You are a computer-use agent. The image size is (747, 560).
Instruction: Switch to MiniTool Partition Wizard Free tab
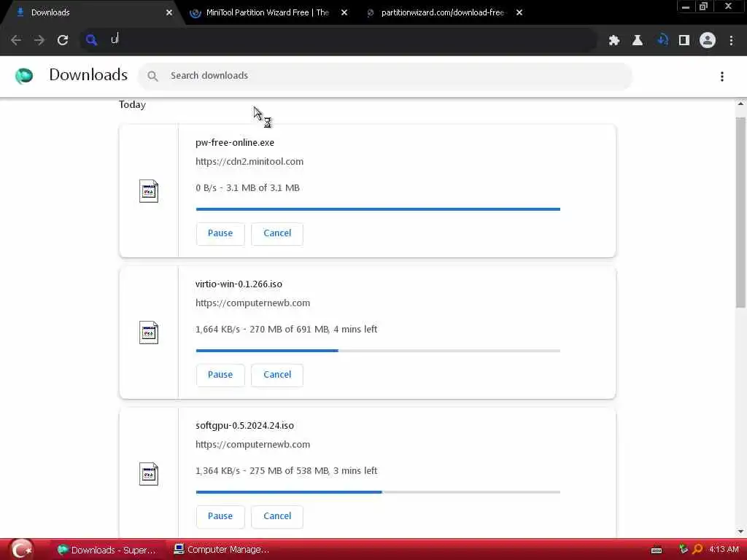(x=267, y=13)
